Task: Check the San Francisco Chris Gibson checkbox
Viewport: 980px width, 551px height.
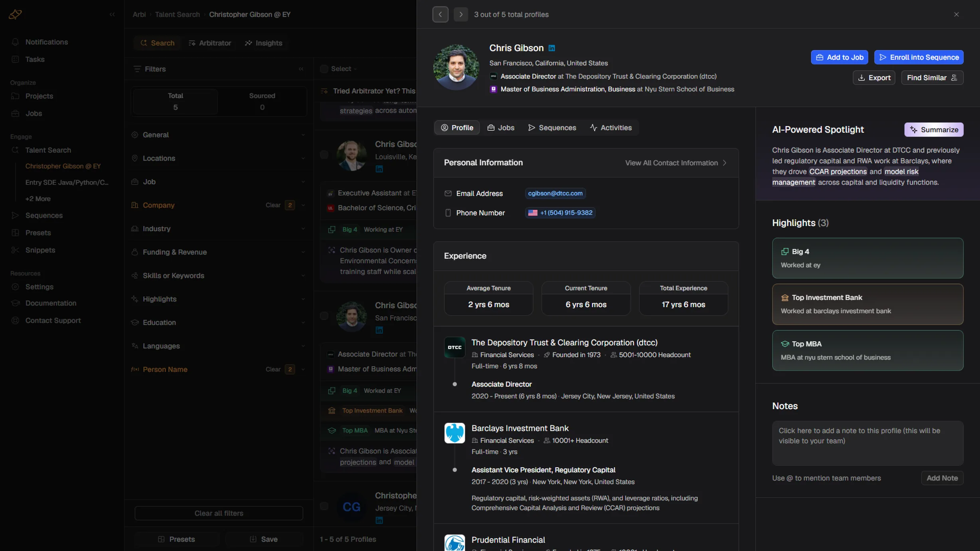Action: 324,316
